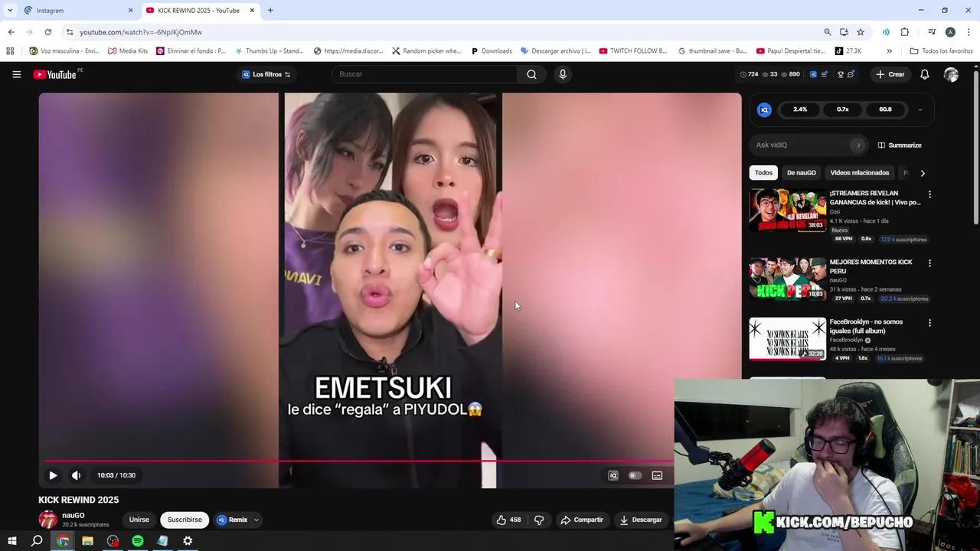980x551 pixels.
Task: Select the KICK REWIND 2025 YouTube tab
Action: pyautogui.click(x=199, y=11)
